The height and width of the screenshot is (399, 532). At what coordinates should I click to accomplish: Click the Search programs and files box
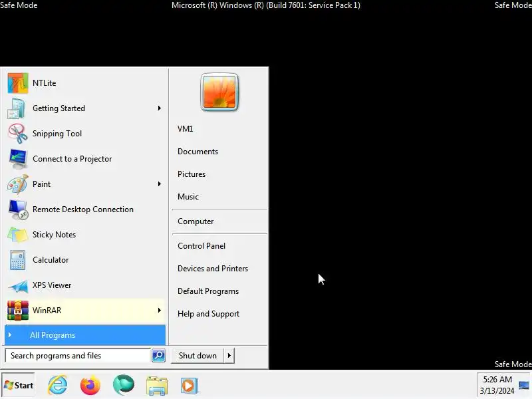[x=78, y=356]
